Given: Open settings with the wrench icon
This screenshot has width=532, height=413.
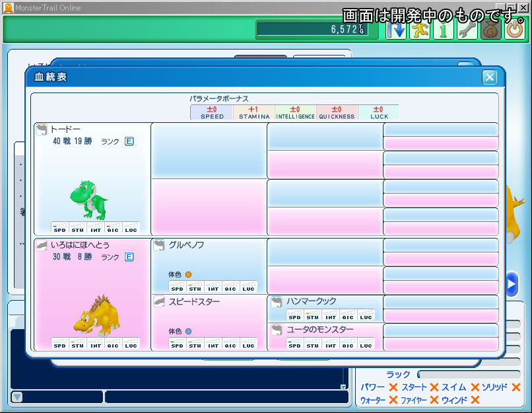Looking at the screenshot, I should tap(467, 30).
